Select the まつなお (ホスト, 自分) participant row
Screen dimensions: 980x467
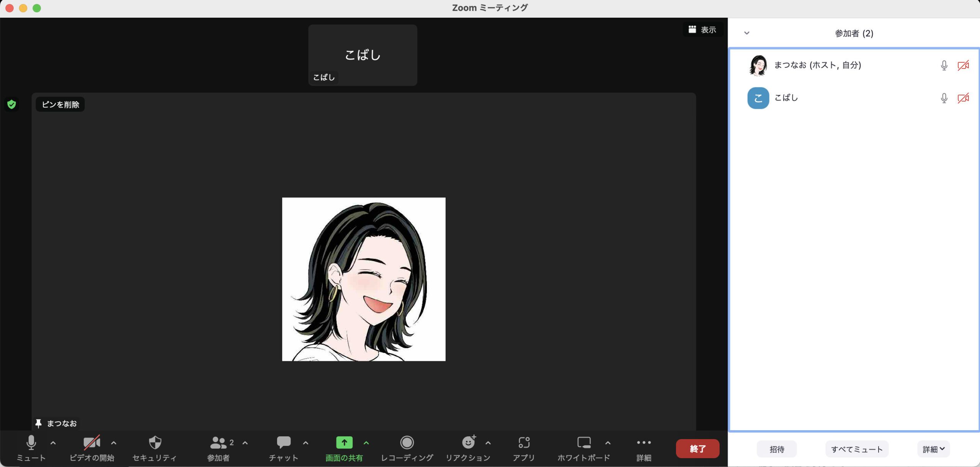(x=854, y=66)
